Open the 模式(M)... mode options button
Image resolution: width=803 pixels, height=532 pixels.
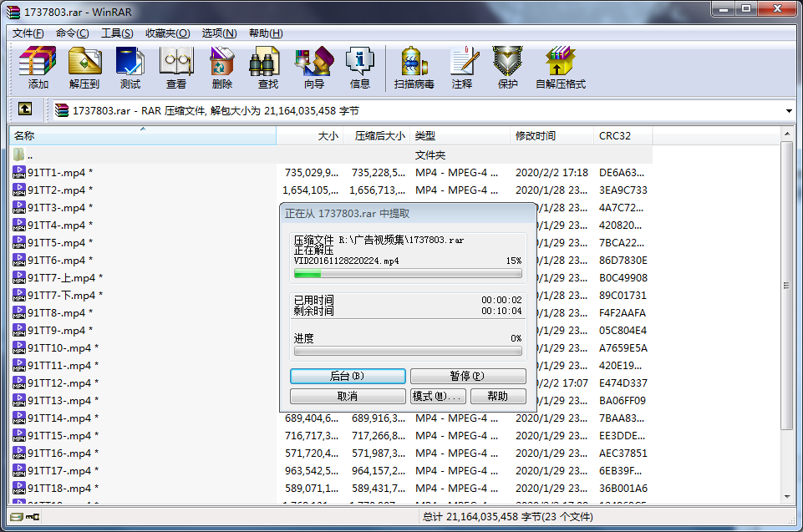(x=438, y=397)
